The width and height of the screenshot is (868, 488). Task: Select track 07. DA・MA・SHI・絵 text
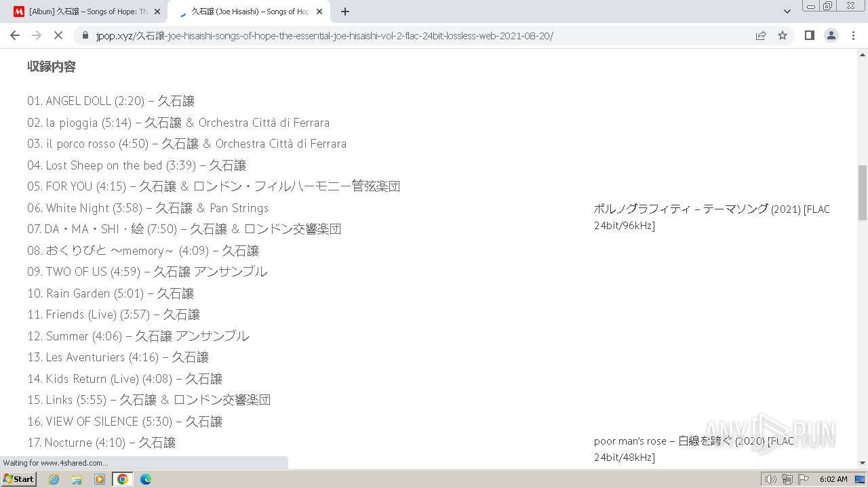[184, 229]
